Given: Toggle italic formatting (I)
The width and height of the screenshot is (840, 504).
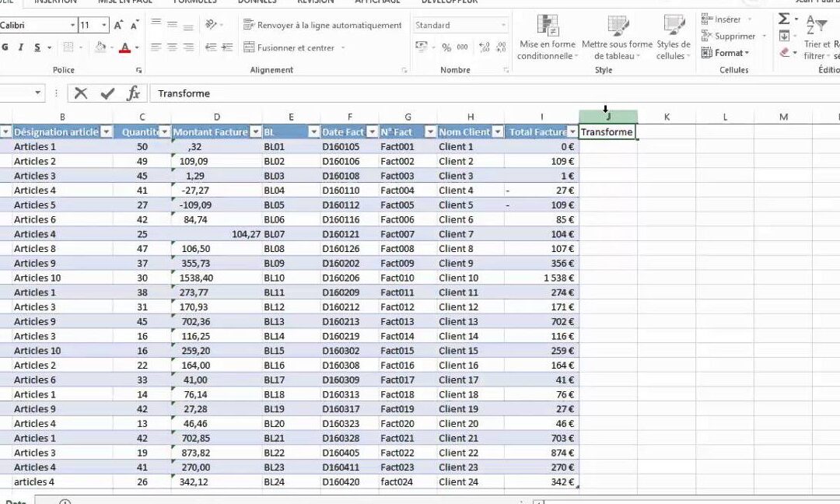Looking at the screenshot, I should point(20,47).
